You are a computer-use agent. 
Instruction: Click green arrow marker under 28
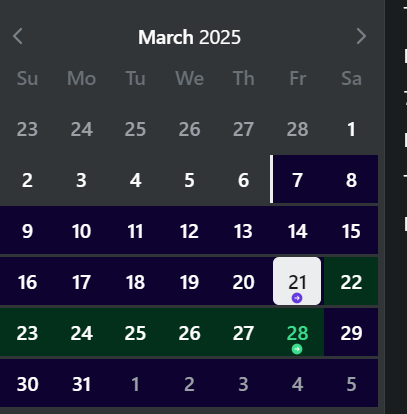point(297,349)
